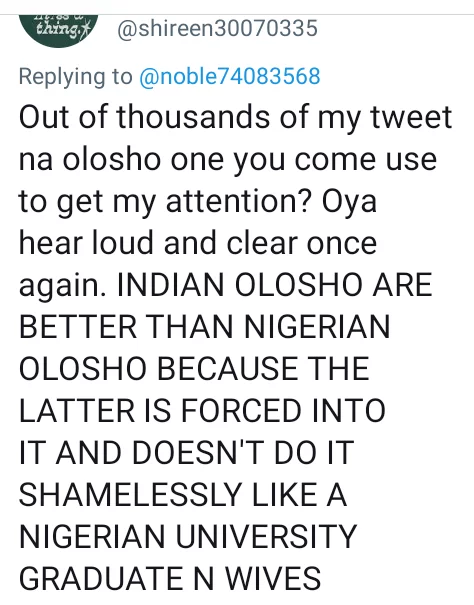474x605 pixels.
Task: Click the line 'na olosho one you come use'
Action: (x=228, y=159)
